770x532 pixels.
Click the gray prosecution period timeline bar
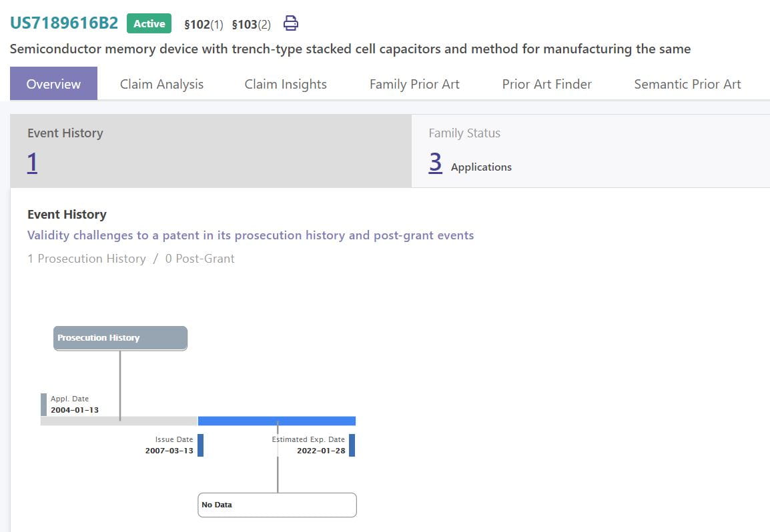tap(119, 421)
